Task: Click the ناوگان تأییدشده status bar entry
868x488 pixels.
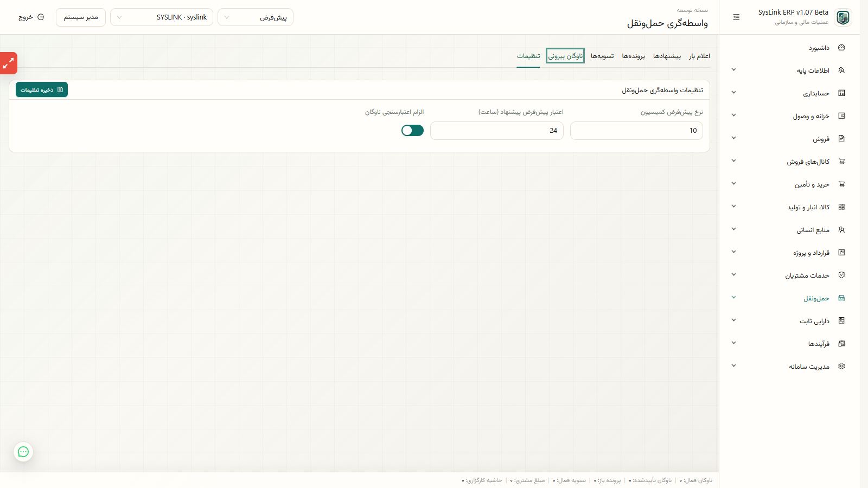Action: [650, 480]
